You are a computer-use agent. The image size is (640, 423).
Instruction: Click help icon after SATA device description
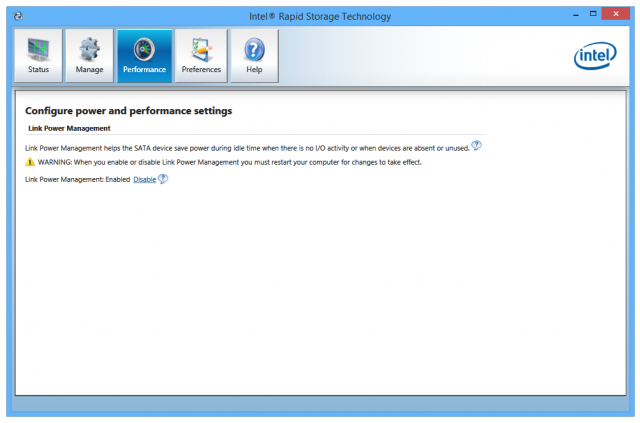coord(476,145)
